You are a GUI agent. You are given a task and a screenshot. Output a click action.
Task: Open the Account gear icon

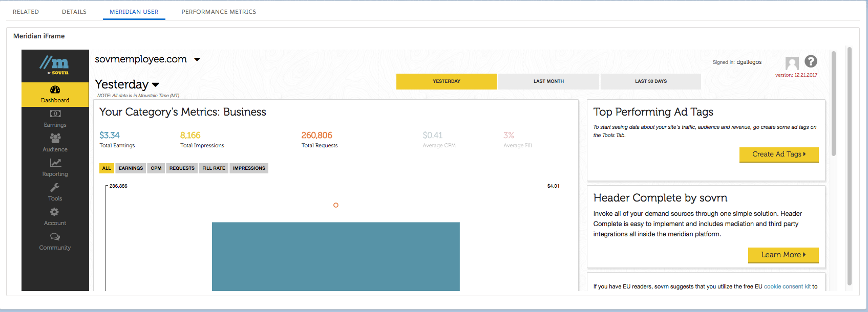point(54,212)
